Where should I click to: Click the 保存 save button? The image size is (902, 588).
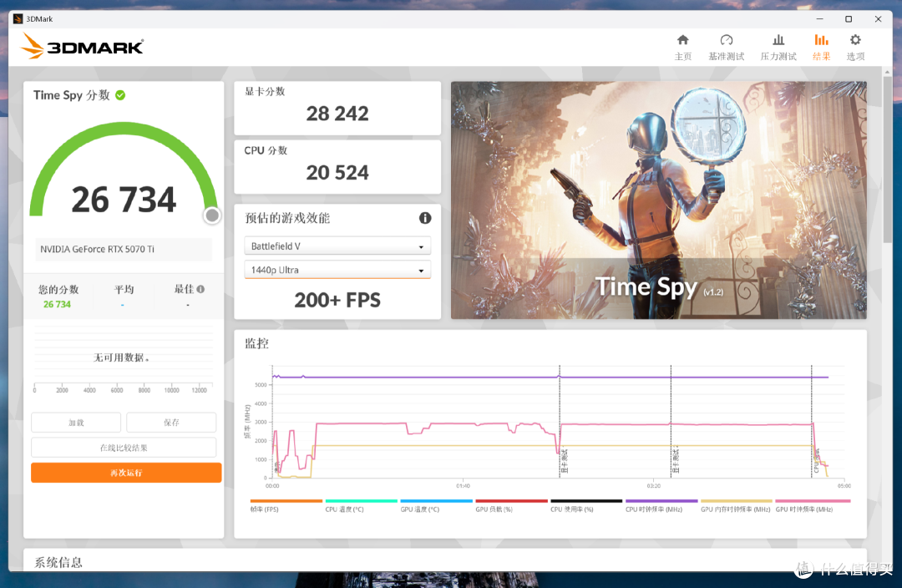171,423
